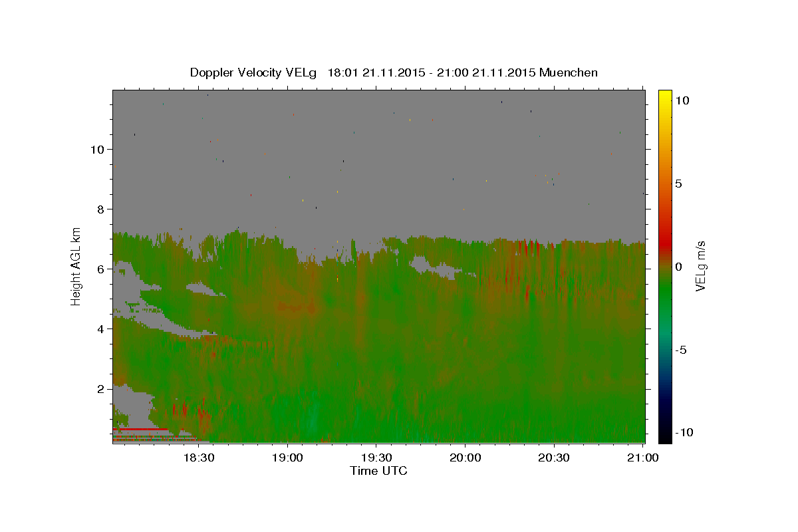
Task: Click the start time '18:01 21.11.2015' in the title
Action: click(377, 72)
